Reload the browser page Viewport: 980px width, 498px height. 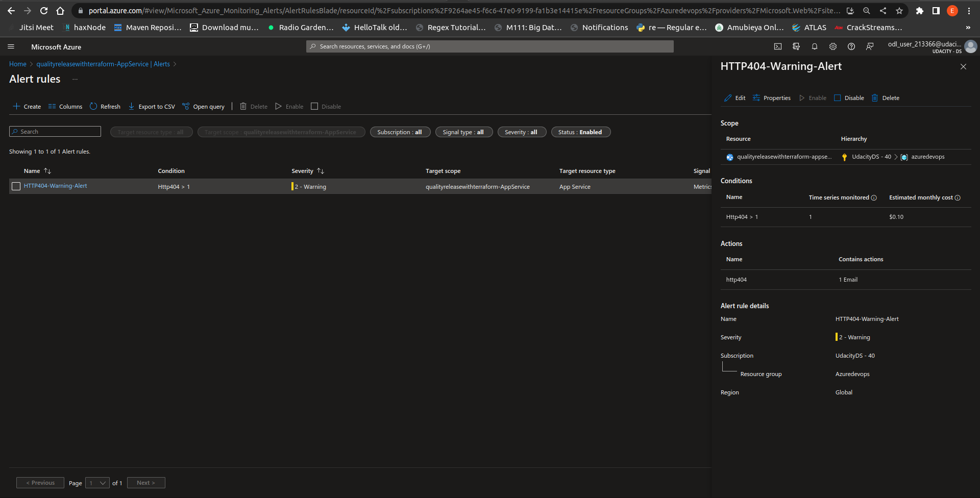click(x=44, y=11)
